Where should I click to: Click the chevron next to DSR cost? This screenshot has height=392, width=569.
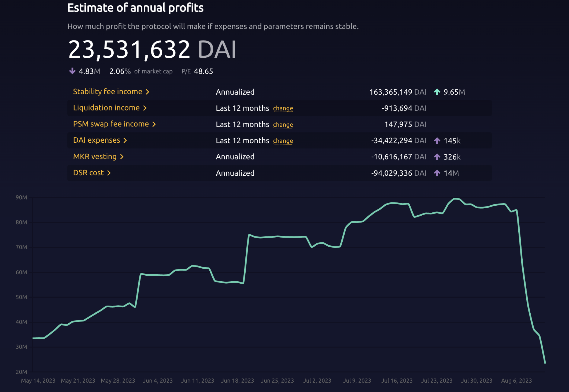109,173
